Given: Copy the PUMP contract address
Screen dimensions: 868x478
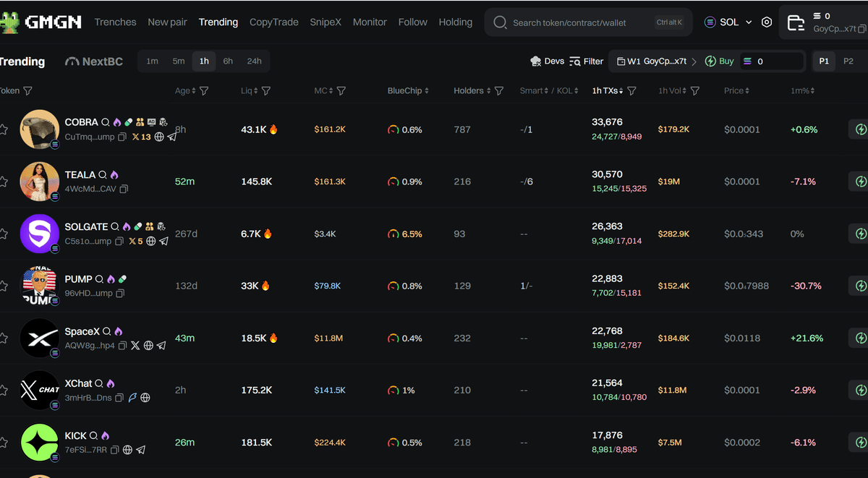Looking at the screenshot, I should [x=121, y=293].
